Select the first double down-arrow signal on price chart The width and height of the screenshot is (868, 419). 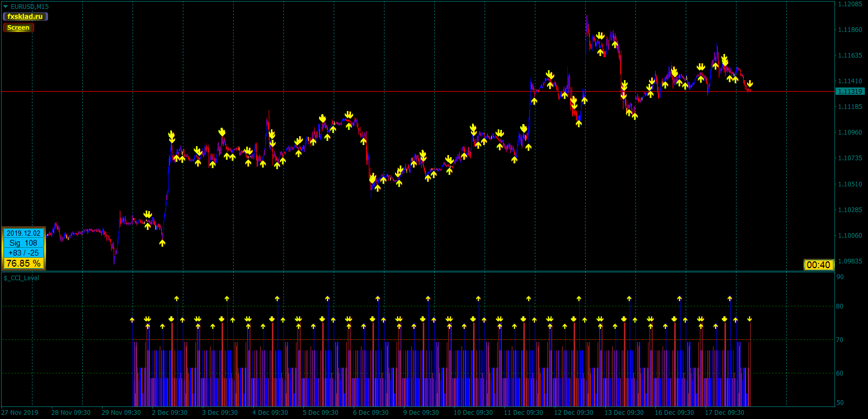point(148,215)
